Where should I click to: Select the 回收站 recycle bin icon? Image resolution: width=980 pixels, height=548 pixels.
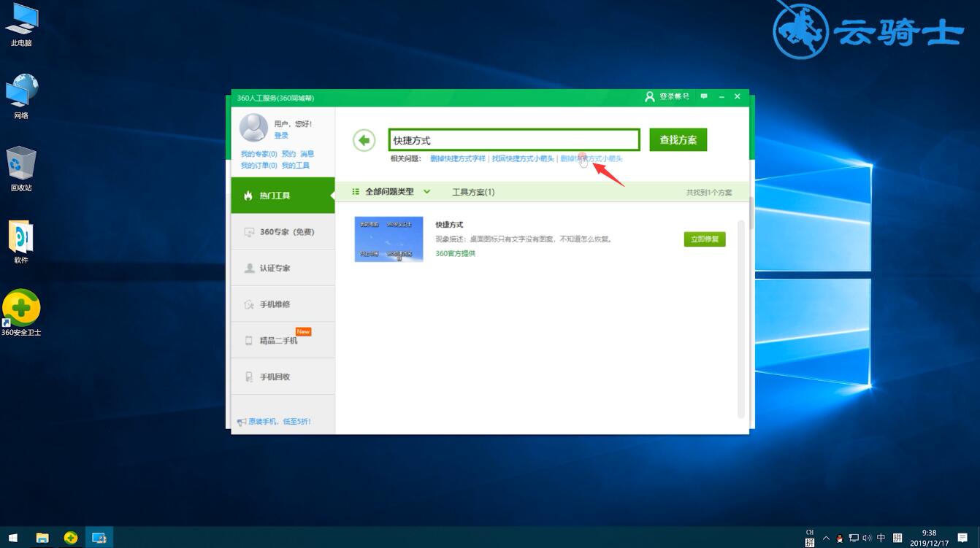pos(21,169)
